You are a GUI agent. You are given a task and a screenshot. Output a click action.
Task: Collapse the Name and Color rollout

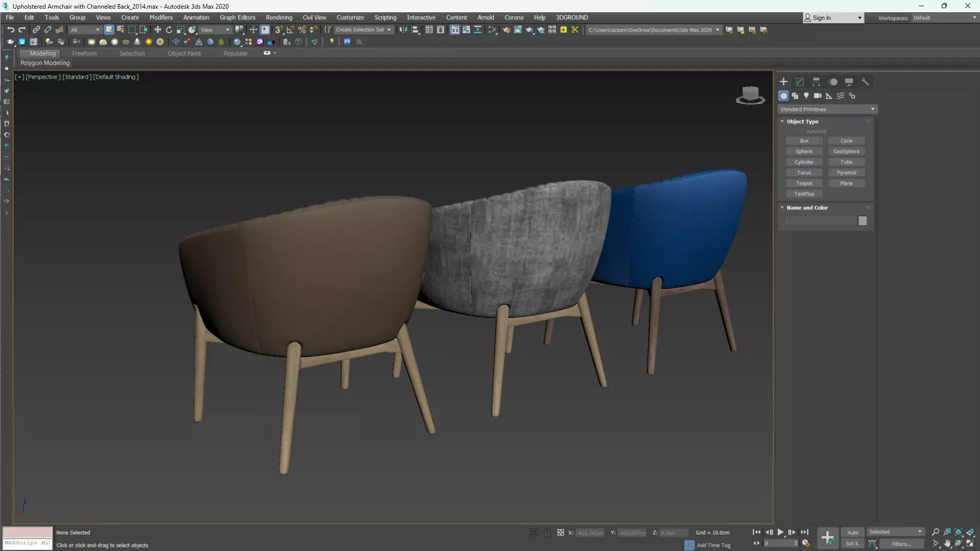[782, 208]
